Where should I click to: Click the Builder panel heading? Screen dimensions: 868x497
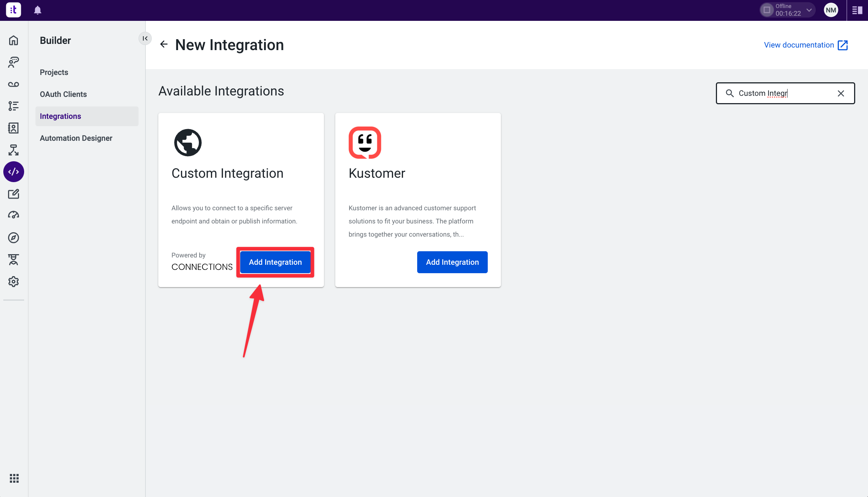(55, 41)
